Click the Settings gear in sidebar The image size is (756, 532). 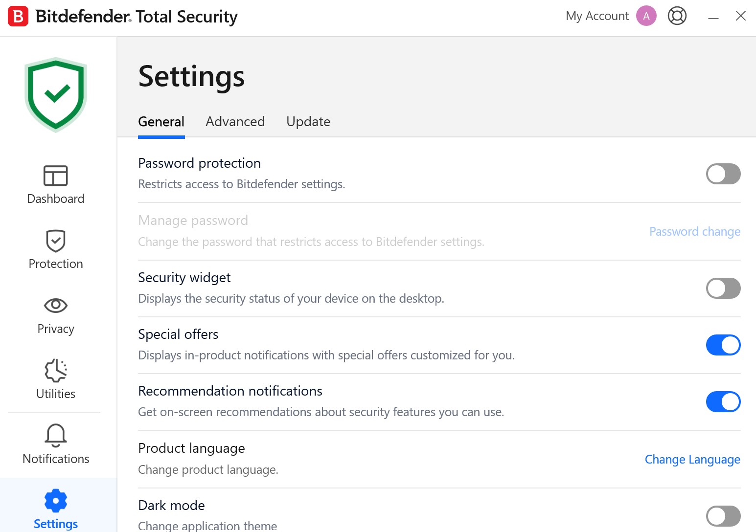(x=56, y=501)
